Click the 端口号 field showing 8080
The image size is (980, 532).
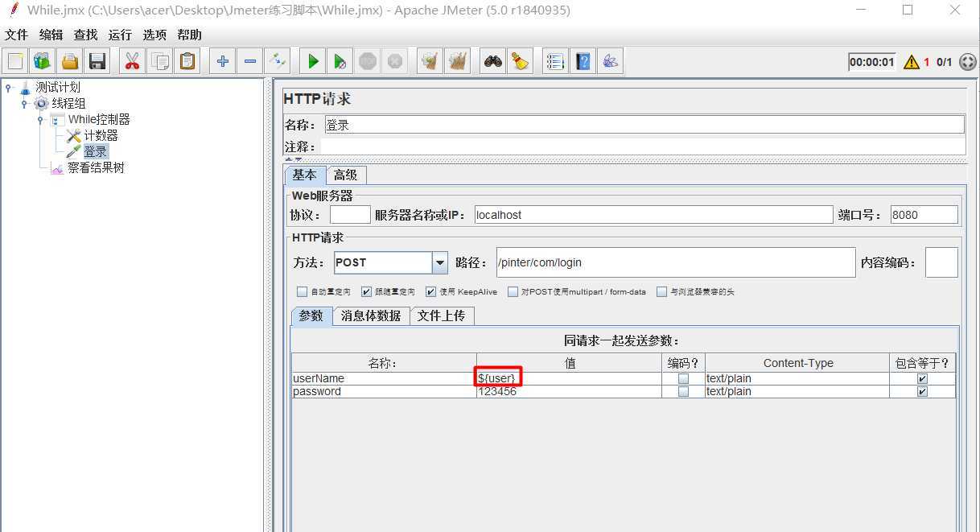click(x=924, y=215)
